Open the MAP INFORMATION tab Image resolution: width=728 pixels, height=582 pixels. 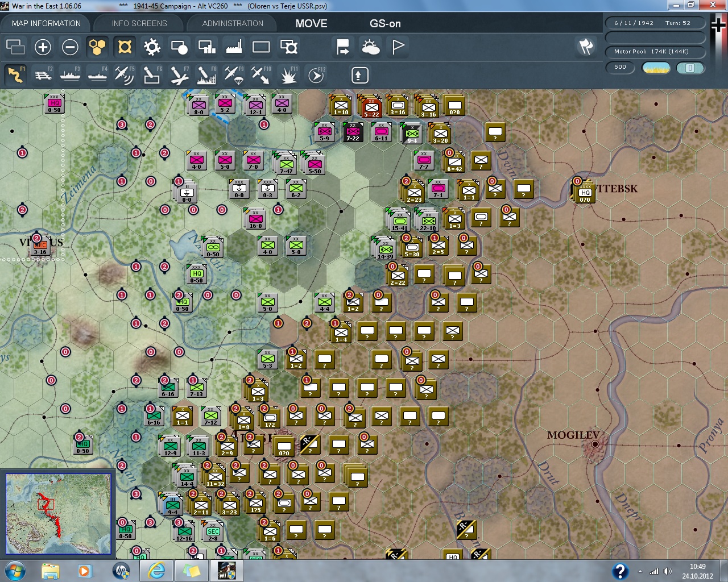pos(46,23)
